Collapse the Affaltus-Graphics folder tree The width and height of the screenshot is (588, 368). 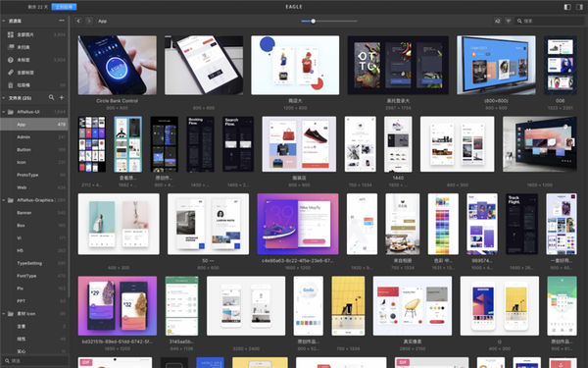tap(4, 200)
